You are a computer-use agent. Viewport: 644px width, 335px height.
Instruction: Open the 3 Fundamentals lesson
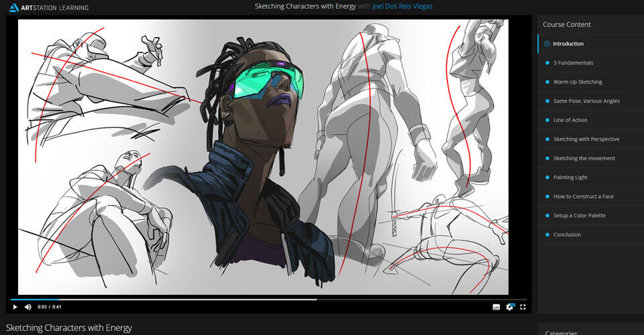(573, 63)
